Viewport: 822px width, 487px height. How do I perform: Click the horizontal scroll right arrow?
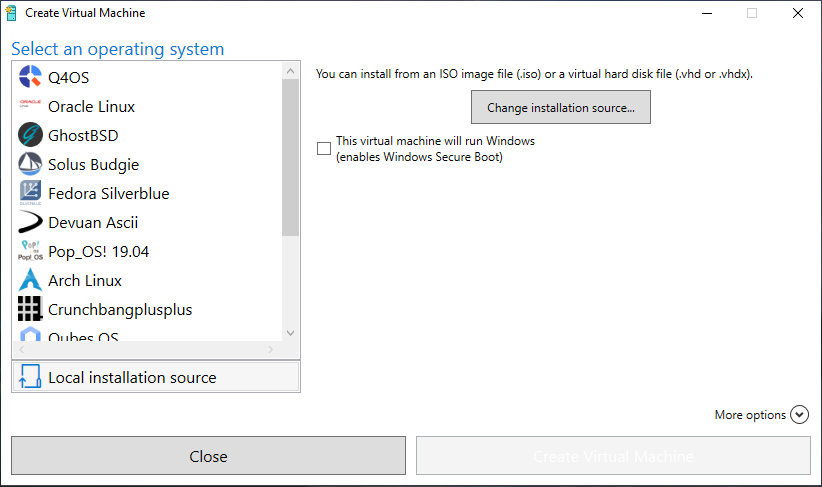coord(271,349)
